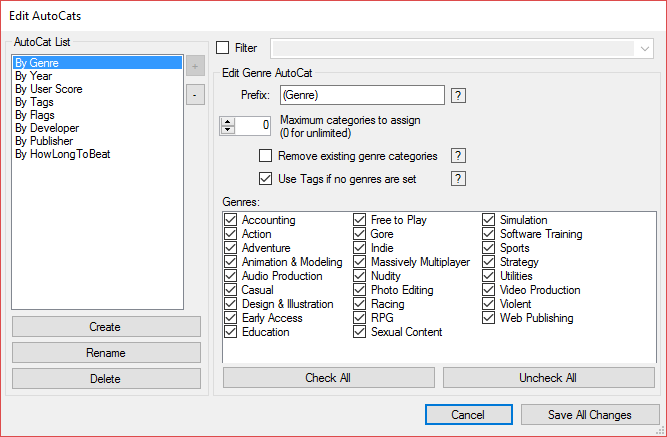Screen dimensions: 667x437
Task: Uncheck the Audio Production genre
Action: pyautogui.click(x=231, y=276)
